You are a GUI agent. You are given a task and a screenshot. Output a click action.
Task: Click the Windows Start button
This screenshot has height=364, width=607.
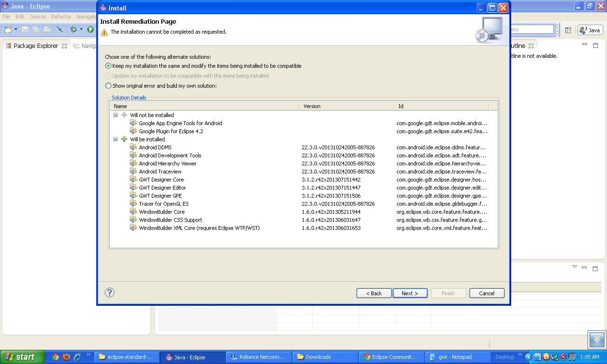[x=22, y=357]
